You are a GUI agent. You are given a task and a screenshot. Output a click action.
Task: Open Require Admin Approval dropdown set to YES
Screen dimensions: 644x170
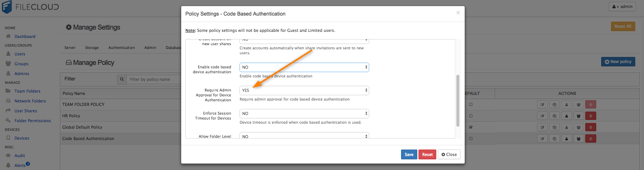(304, 90)
